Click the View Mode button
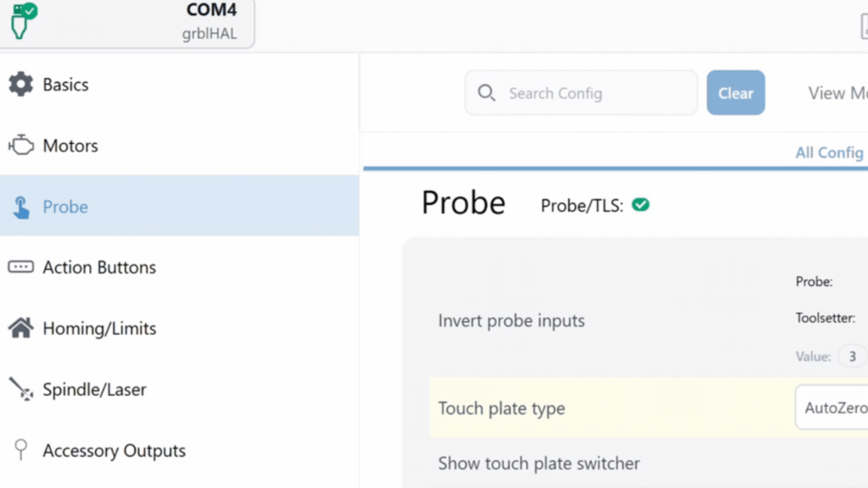Image resolution: width=868 pixels, height=488 pixels. 838,93
